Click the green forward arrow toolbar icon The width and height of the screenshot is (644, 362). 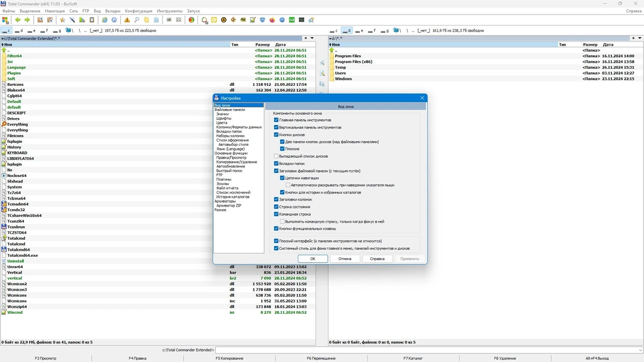[27, 20]
